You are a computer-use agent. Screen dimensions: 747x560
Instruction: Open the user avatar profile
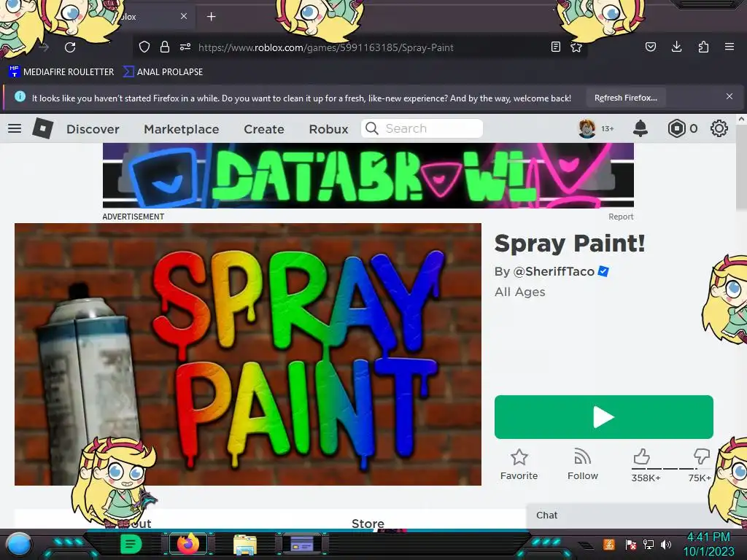[587, 128]
